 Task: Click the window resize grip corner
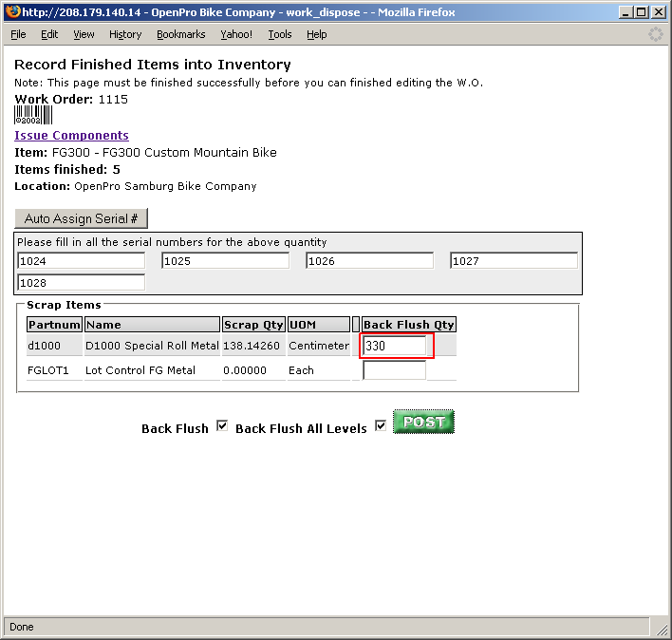(662, 630)
